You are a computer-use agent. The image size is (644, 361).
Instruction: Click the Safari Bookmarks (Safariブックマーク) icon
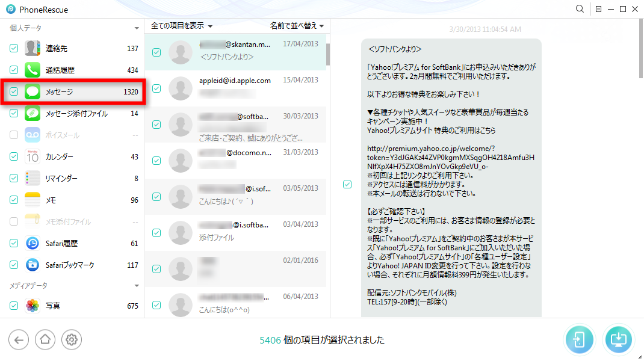33,265
